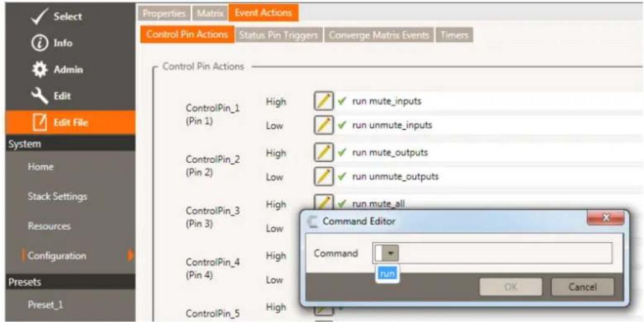
Task: Choose 'run' from the command list
Action: coord(386,272)
